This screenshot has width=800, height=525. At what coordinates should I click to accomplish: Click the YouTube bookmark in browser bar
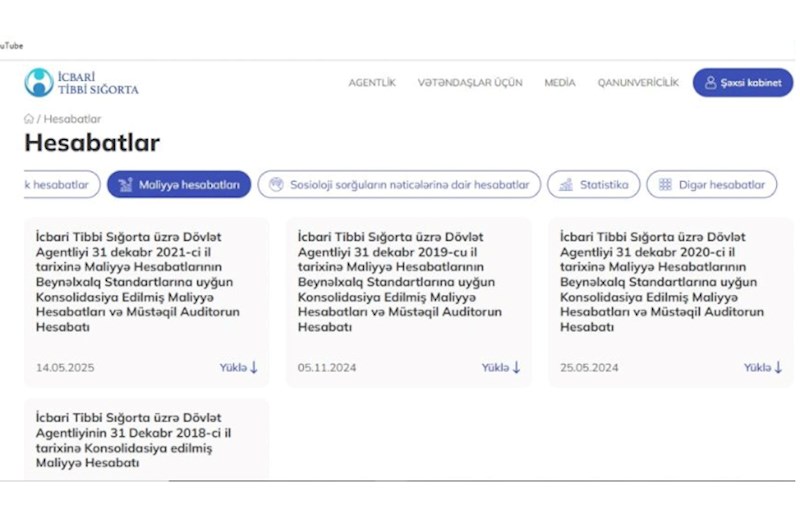(x=11, y=45)
